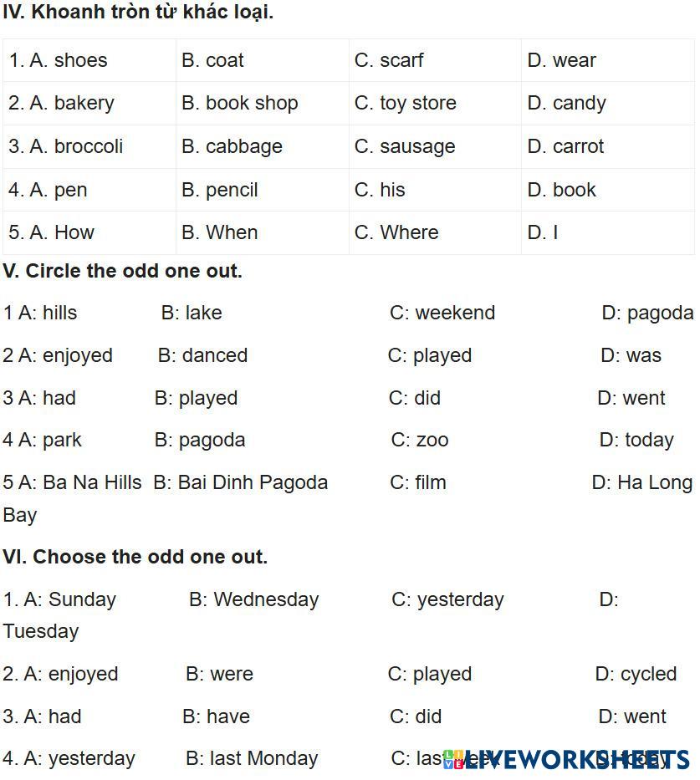Screen dimensions: 700x780
Task: Choose "C: yesterday" in the Sunday row
Action: (x=447, y=599)
